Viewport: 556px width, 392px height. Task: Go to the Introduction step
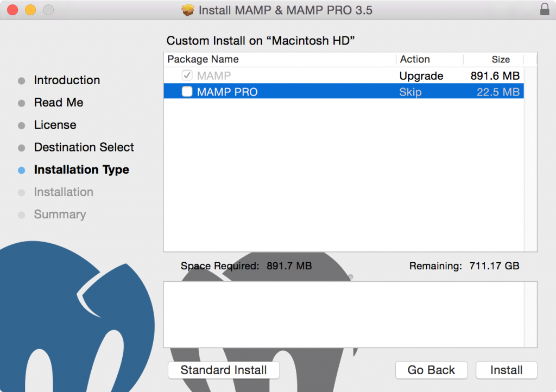67,80
